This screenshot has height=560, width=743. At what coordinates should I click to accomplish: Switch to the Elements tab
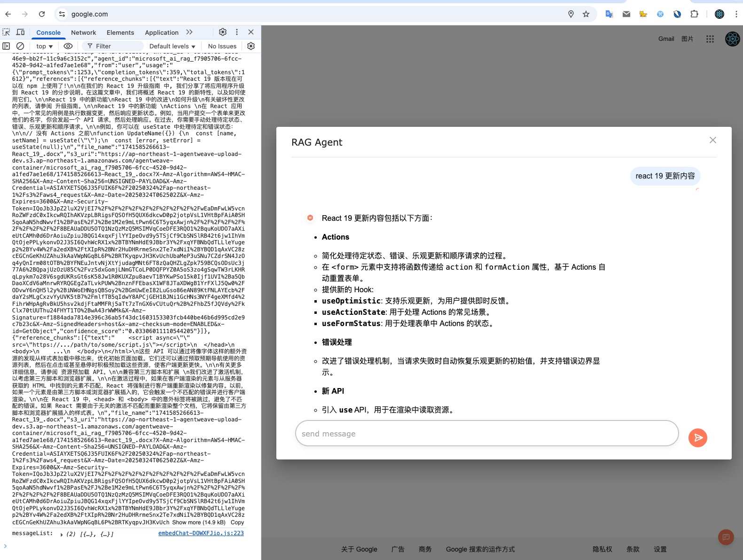120,32
